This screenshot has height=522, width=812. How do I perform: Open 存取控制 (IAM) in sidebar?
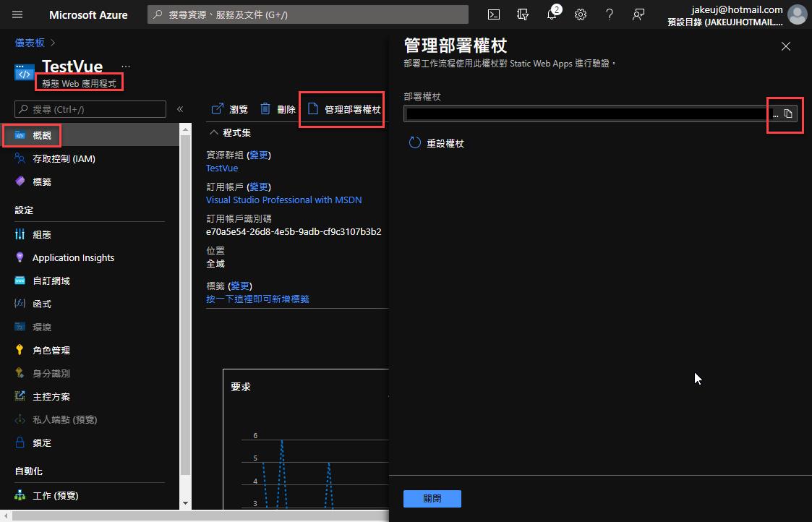tap(64, 158)
